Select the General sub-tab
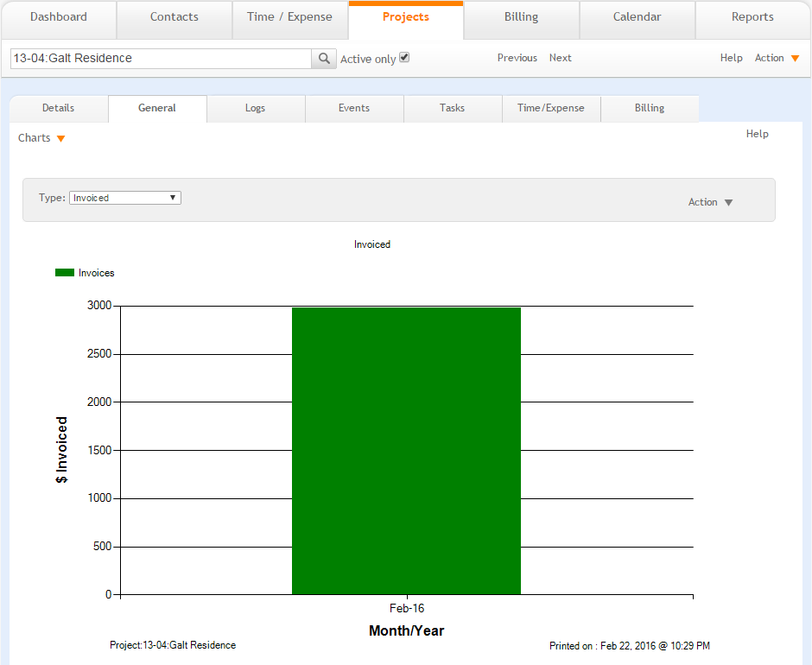This screenshot has width=812, height=665. (x=157, y=108)
